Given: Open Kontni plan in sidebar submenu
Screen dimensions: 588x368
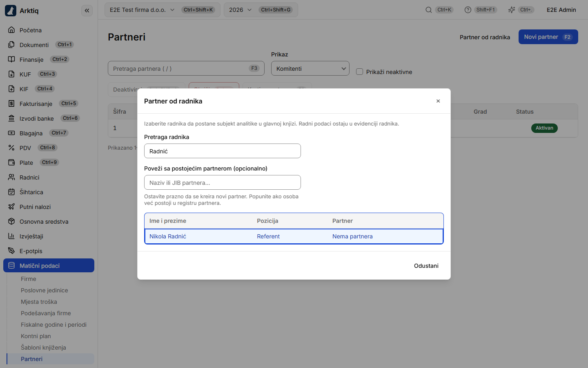Looking at the screenshot, I should 36,336.
